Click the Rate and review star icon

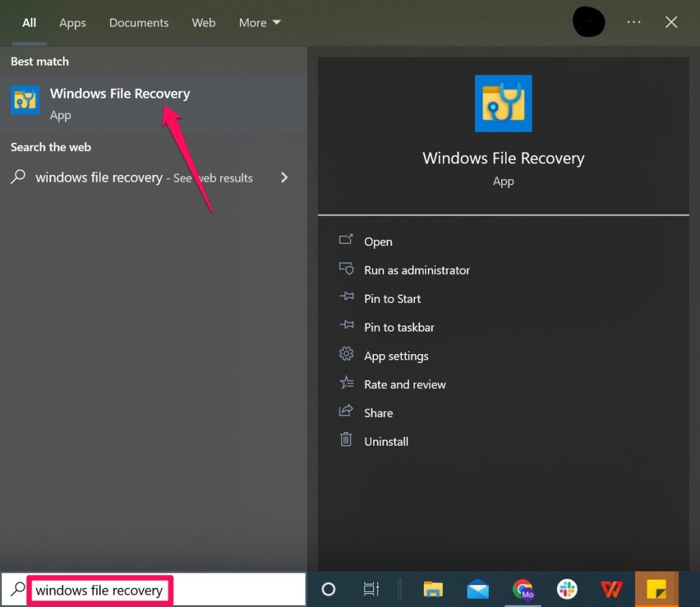pos(345,384)
